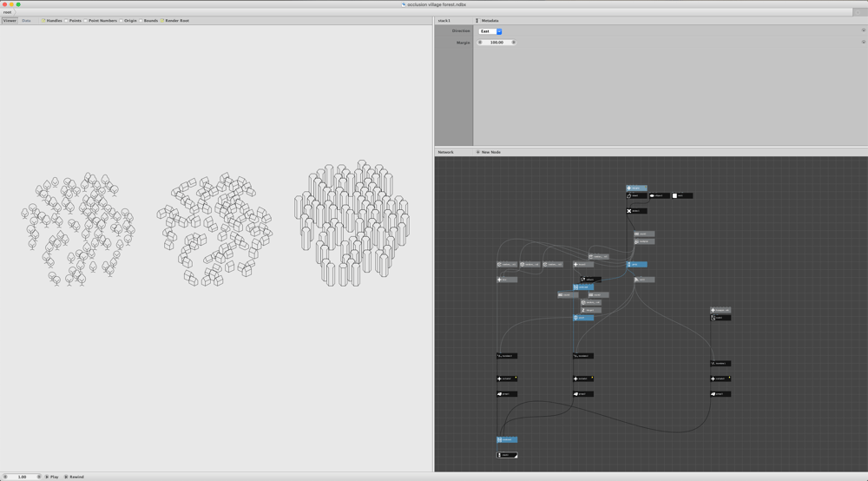The width and height of the screenshot is (868, 481).
Task: Toggle the Render Root checkbox
Action: (x=162, y=21)
